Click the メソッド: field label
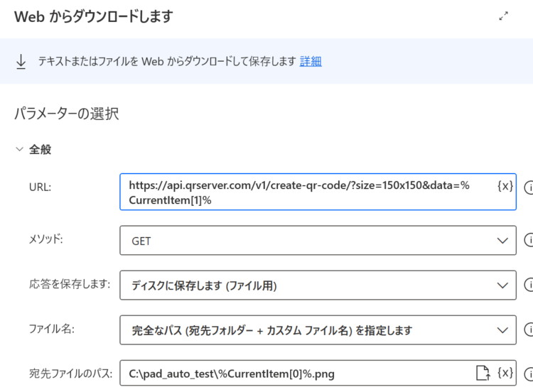Viewport: 533px width, 392px height. [46, 239]
